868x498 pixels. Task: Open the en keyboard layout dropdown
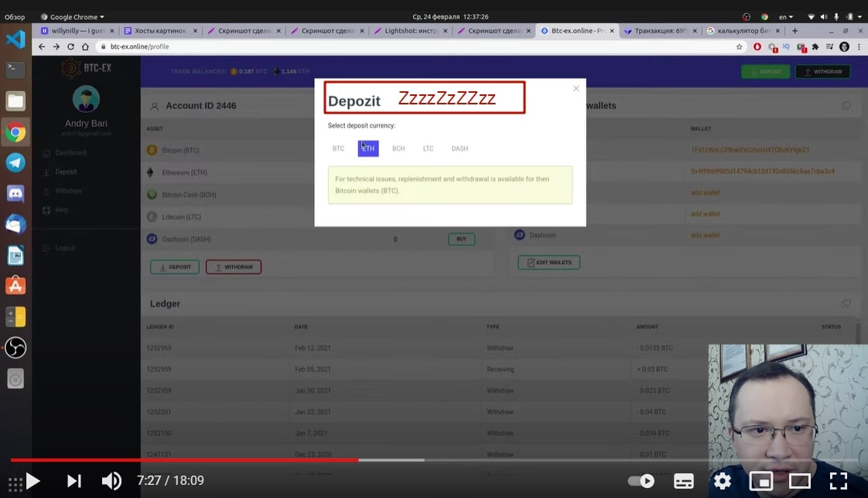coord(785,16)
